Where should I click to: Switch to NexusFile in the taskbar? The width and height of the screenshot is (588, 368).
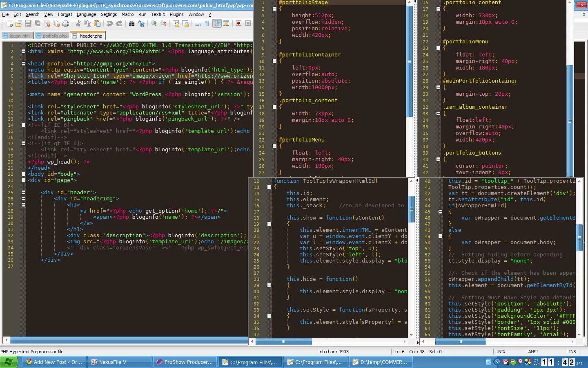pyautogui.click(x=120, y=362)
